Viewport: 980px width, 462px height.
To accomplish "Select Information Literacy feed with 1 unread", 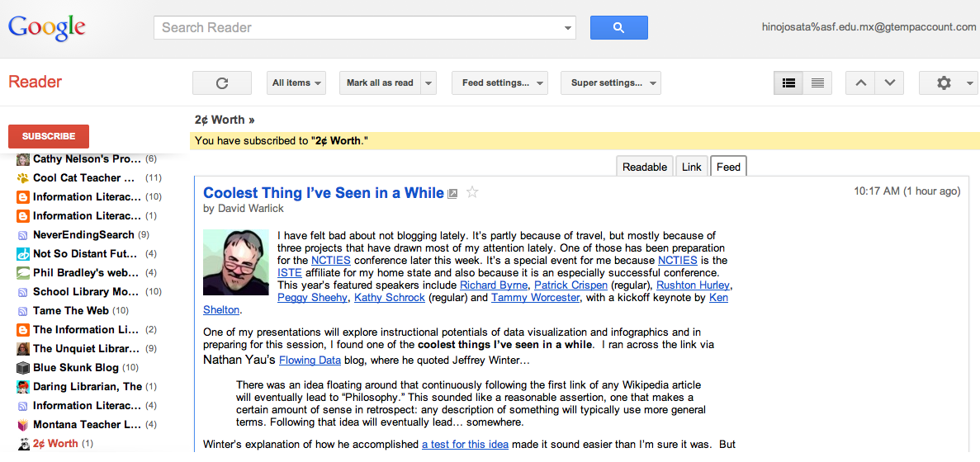I will (87, 216).
